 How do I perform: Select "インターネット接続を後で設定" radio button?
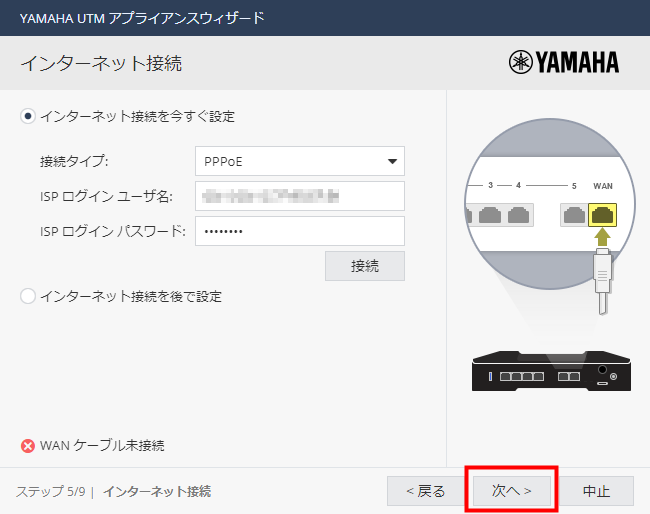(x=28, y=296)
